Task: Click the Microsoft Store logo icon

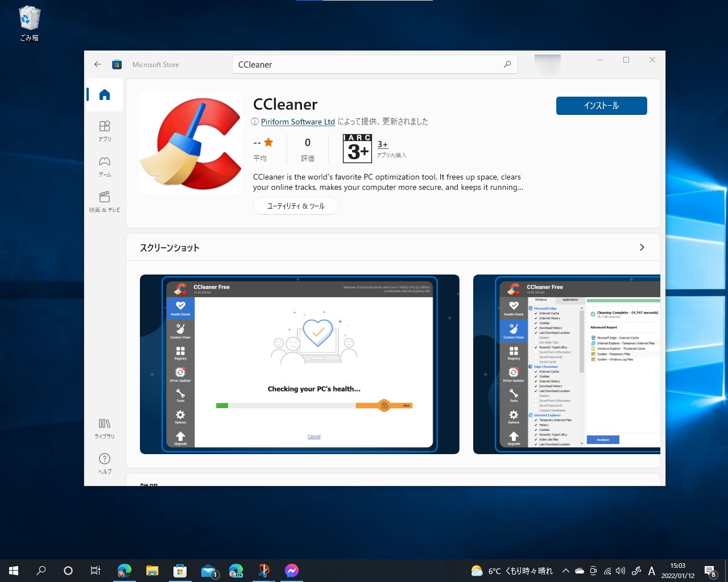Action: pyautogui.click(x=117, y=65)
